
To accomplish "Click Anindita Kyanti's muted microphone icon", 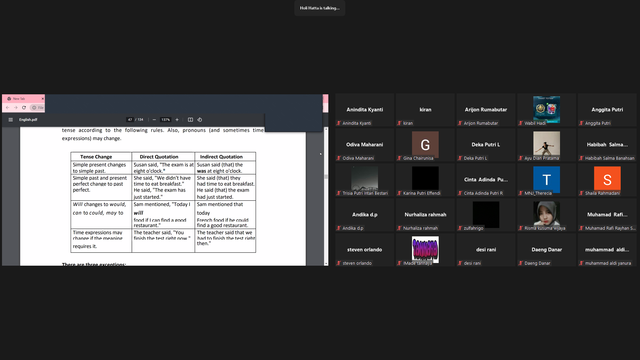I will (339, 123).
